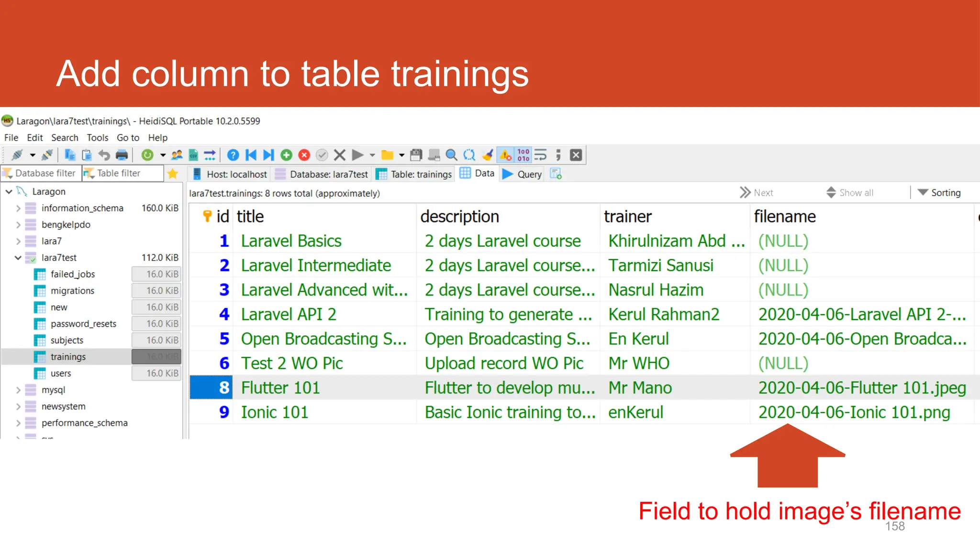
Task: Click the print icon
Action: (122, 155)
